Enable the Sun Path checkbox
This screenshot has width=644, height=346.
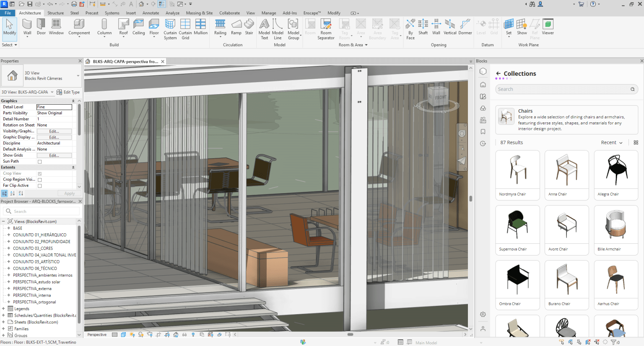pyautogui.click(x=40, y=162)
